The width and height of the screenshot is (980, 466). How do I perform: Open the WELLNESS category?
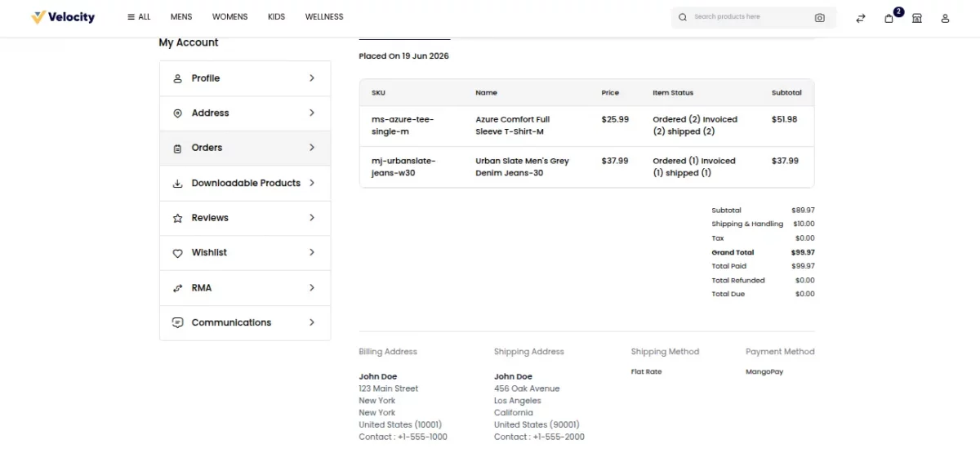tap(324, 17)
